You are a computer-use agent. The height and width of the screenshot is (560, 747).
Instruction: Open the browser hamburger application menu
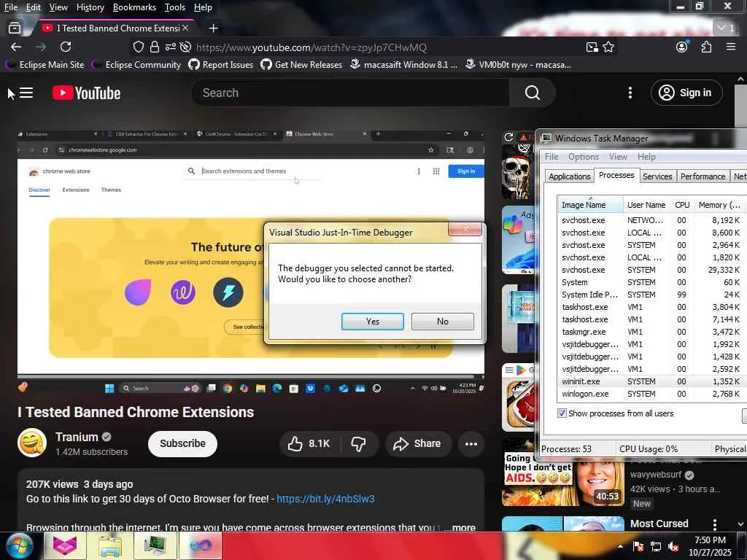[731, 47]
